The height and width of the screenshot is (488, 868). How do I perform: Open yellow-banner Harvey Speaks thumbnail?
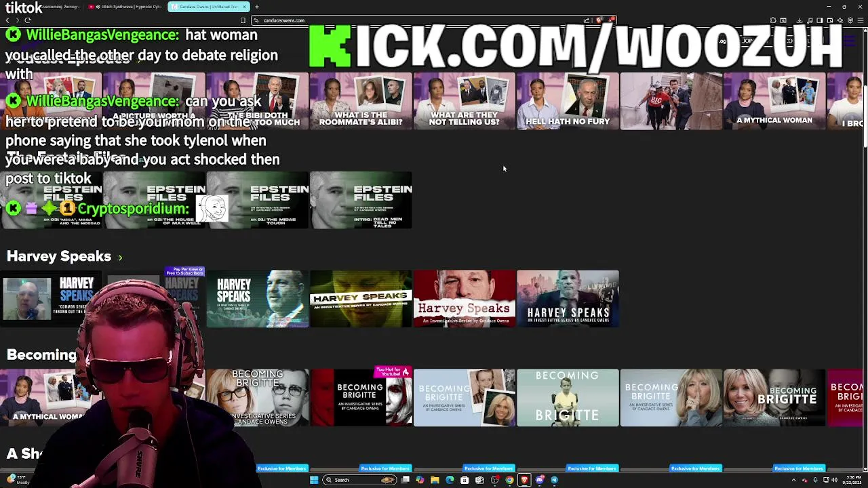tap(361, 299)
